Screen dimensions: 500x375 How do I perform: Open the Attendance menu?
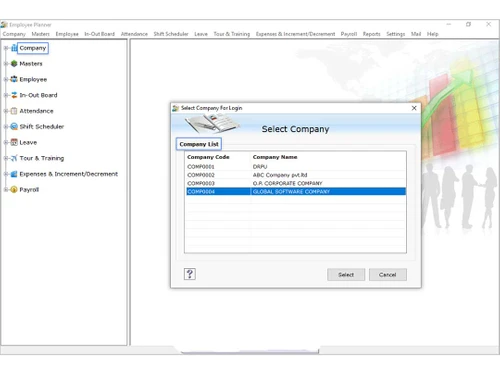point(134,34)
